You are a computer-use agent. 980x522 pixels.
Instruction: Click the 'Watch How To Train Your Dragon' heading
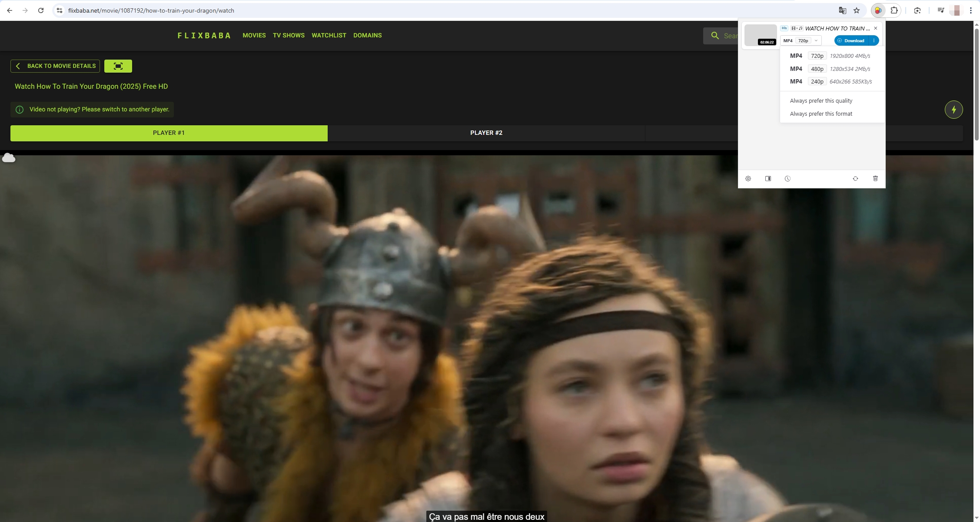pyautogui.click(x=91, y=87)
